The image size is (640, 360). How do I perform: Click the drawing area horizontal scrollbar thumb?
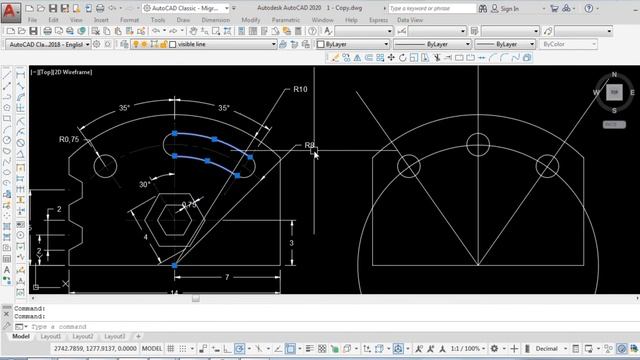coord(196,298)
